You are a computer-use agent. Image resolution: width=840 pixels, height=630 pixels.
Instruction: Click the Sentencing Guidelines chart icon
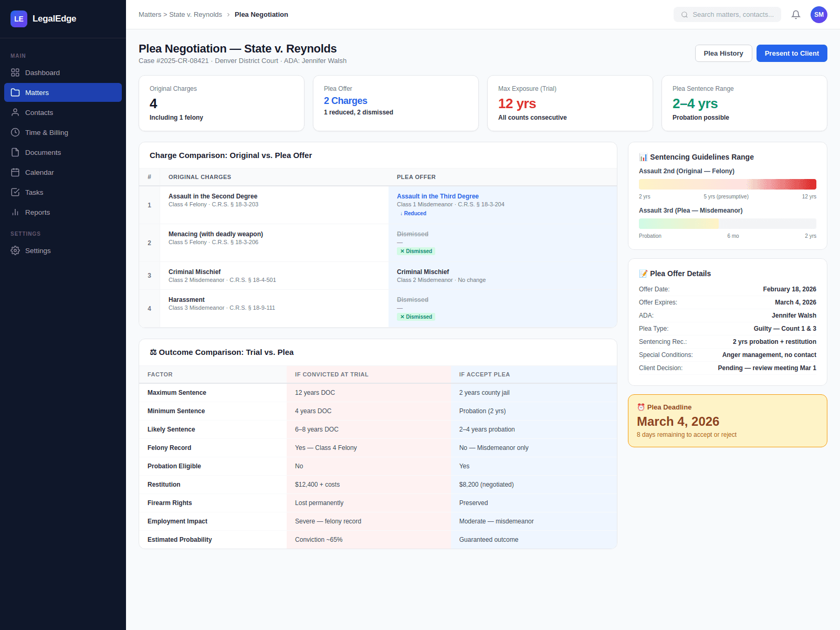coord(643,157)
